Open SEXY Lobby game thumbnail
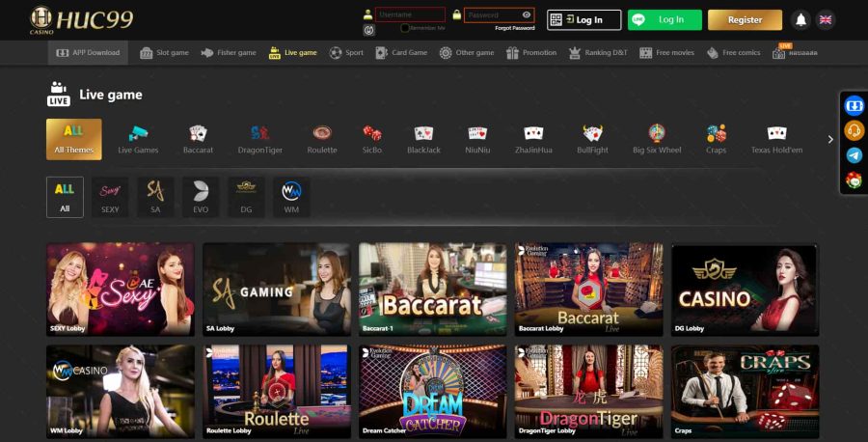 tap(121, 290)
